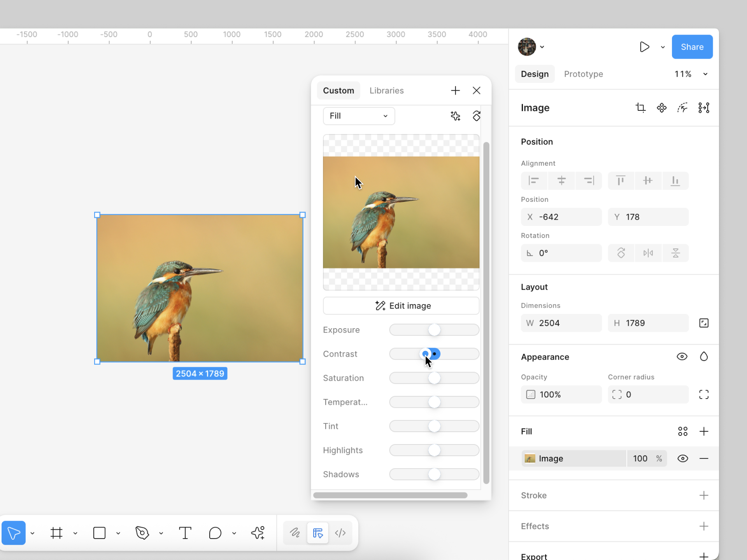The image size is (747, 560).
Task: Flip selection vertically
Action: (x=675, y=253)
